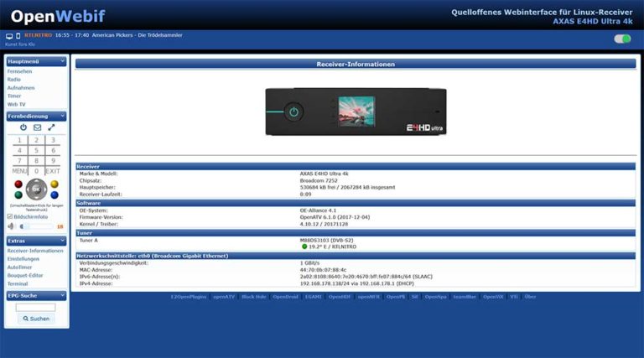Click the Suchen search button
Viewport: 644px width, 358px height.
coord(36,319)
